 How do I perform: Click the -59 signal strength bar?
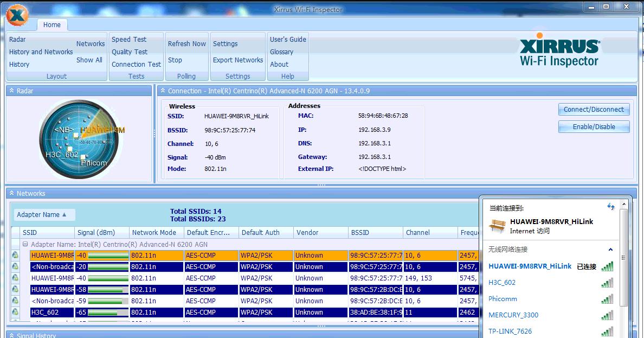(108, 301)
